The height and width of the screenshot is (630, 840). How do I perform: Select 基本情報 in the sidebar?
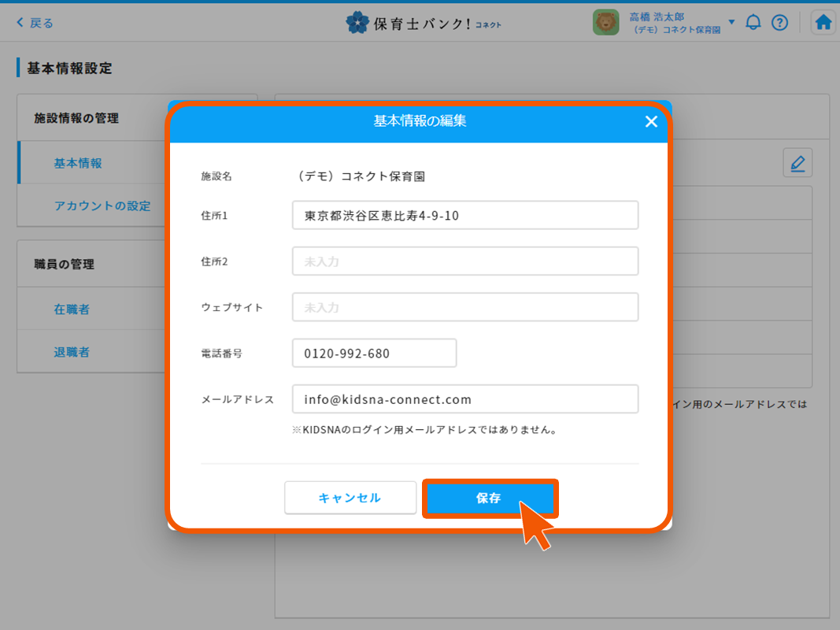click(78, 163)
